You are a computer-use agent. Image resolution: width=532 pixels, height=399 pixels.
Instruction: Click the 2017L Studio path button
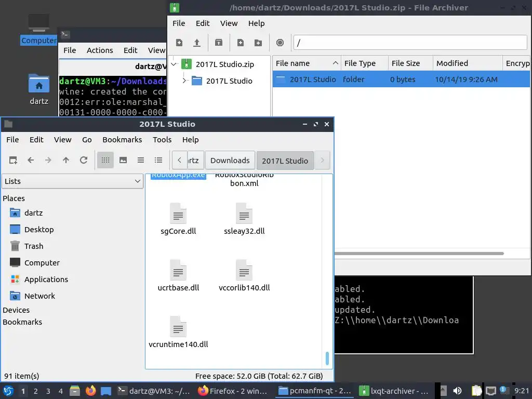(x=285, y=161)
